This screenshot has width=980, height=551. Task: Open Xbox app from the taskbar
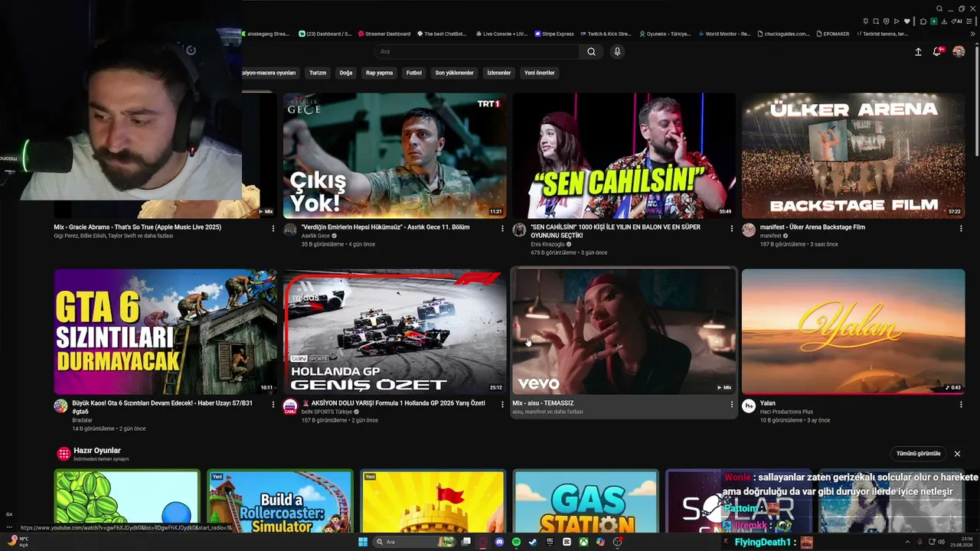pyautogui.click(x=583, y=542)
